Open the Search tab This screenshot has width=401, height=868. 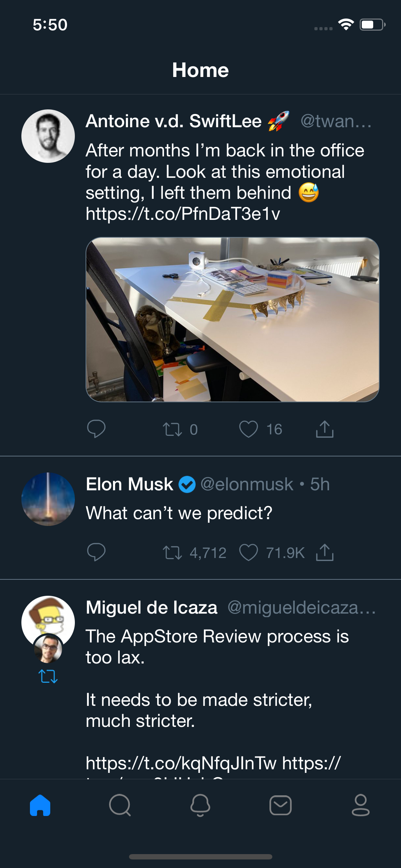120,805
